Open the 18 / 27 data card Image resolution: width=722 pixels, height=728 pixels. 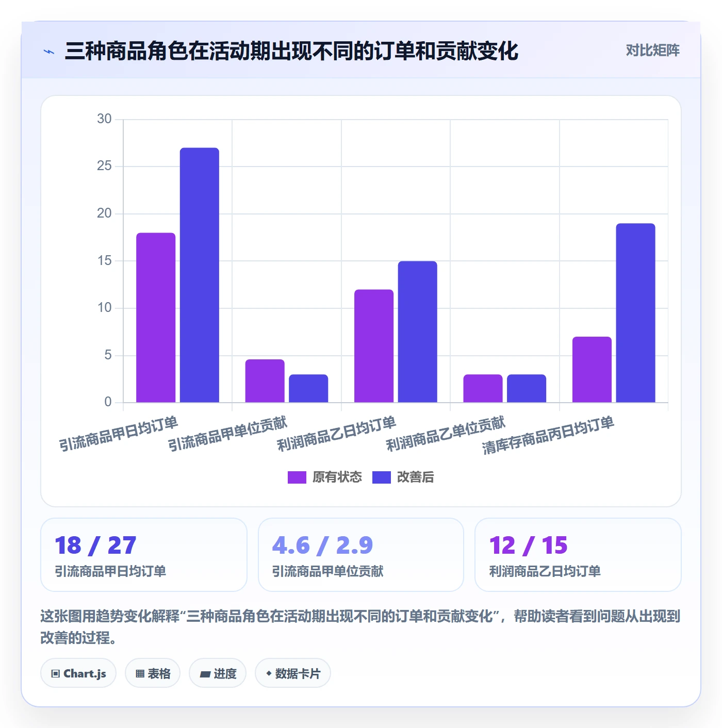pyautogui.click(x=144, y=555)
